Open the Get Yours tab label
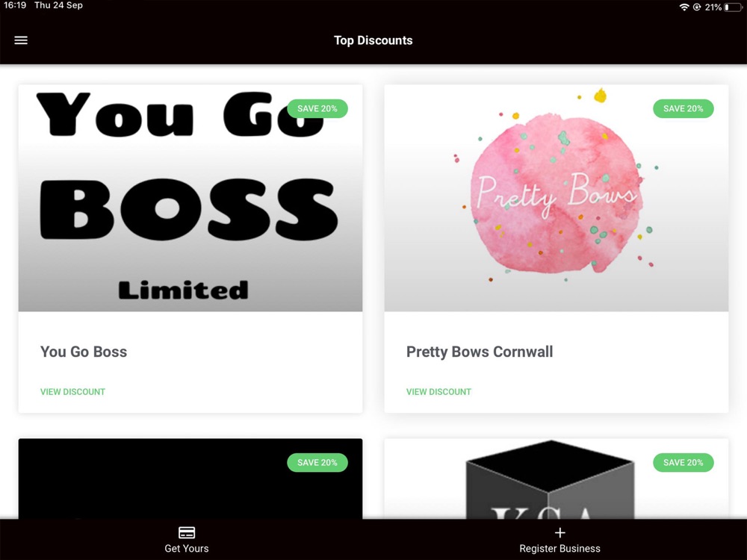Screen dimensions: 747x560 (186, 549)
